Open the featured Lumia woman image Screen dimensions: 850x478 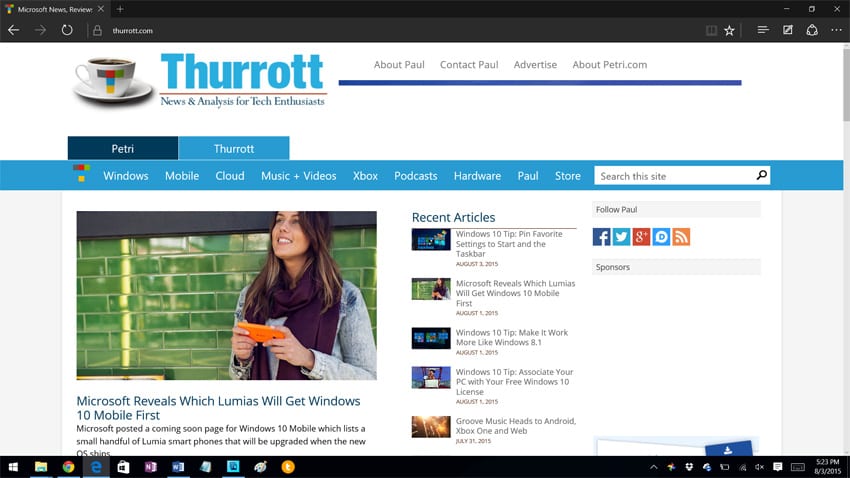(x=227, y=295)
